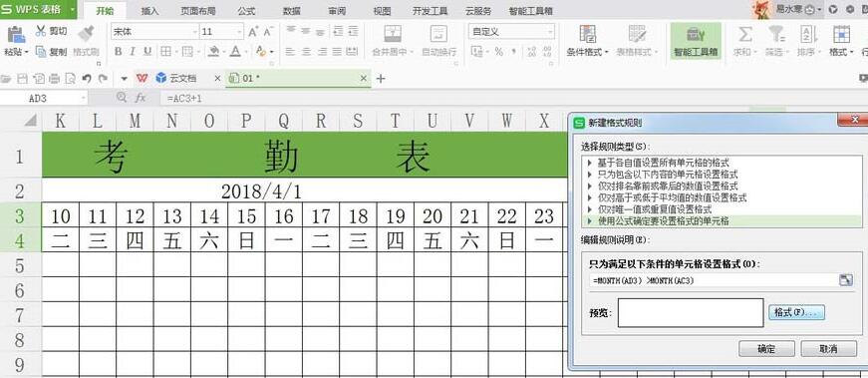Switch to the 审阅 (Review) tab

337,11
